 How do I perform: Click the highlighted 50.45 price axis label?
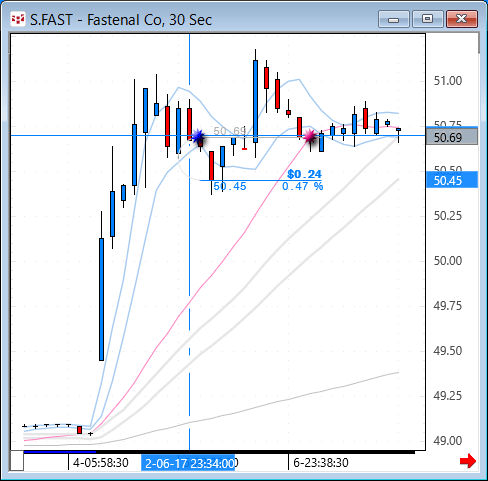pyautogui.click(x=452, y=181)
